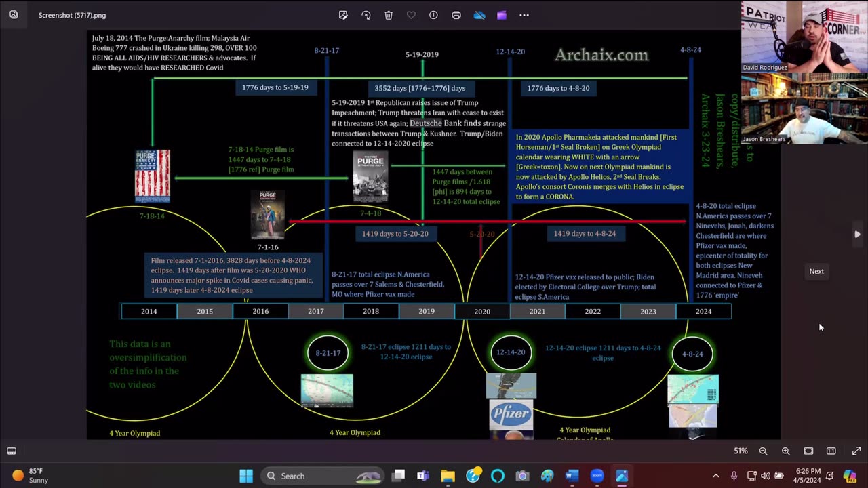Show file info panel

[433, 15]
